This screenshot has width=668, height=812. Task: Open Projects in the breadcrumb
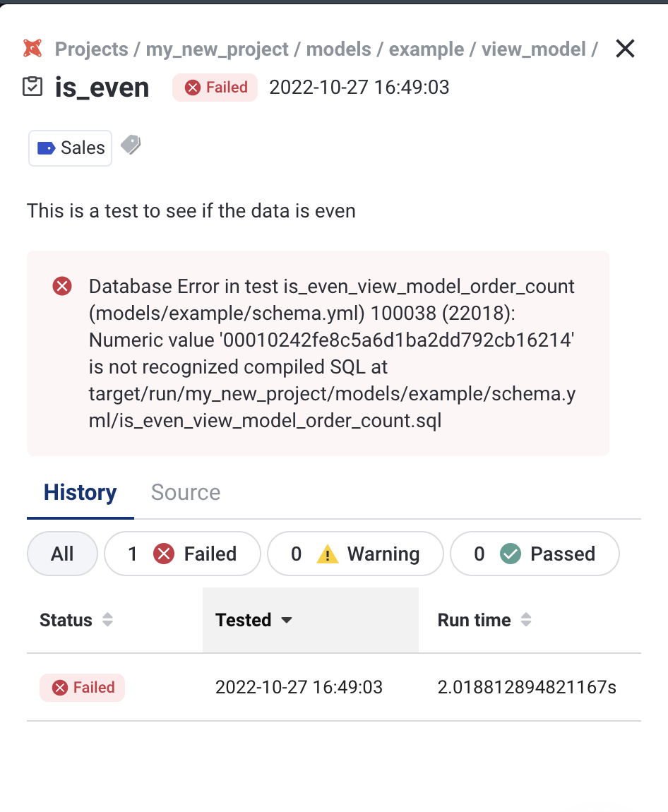92,49
